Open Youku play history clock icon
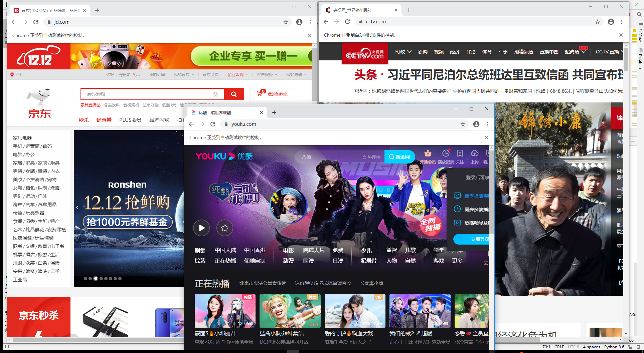This screenshot has width=644, height=353. [446, 153]
